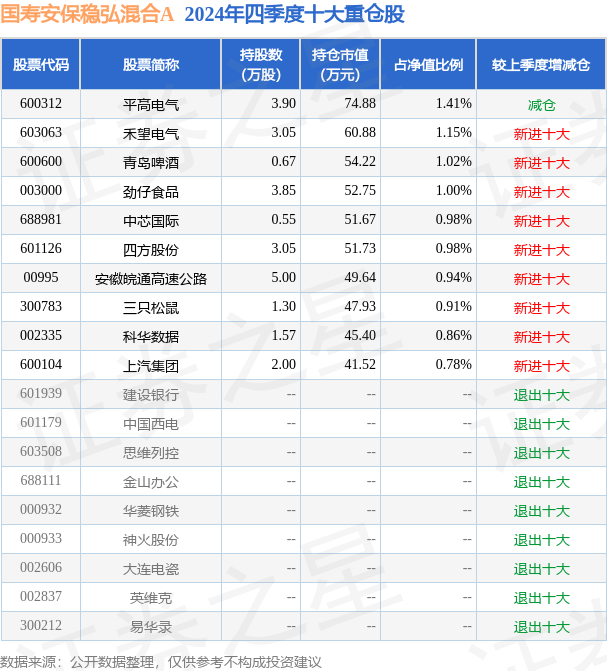Screen dimensions: 607x671
Task: Click stock code 603508
Action: pyautogui.click(x=41, y=452)
